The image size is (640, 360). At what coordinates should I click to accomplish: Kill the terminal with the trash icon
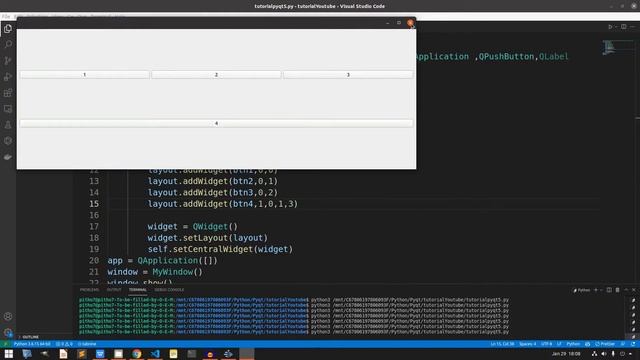pyautogui.click(x=618, y=290)
